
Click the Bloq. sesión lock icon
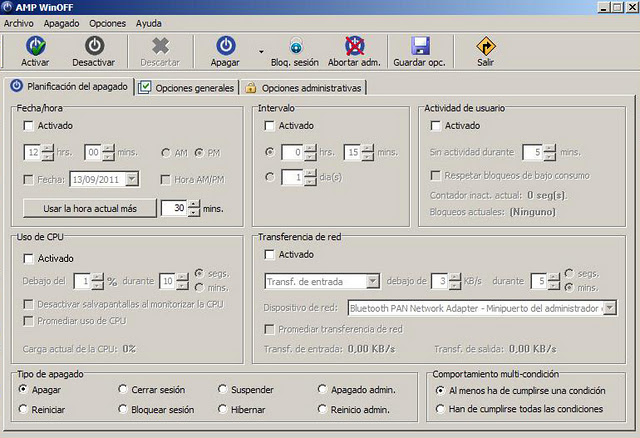(x=295, y=45)
